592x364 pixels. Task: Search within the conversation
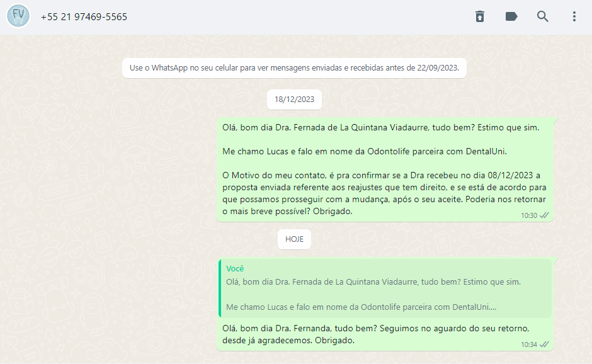[542, 16]
